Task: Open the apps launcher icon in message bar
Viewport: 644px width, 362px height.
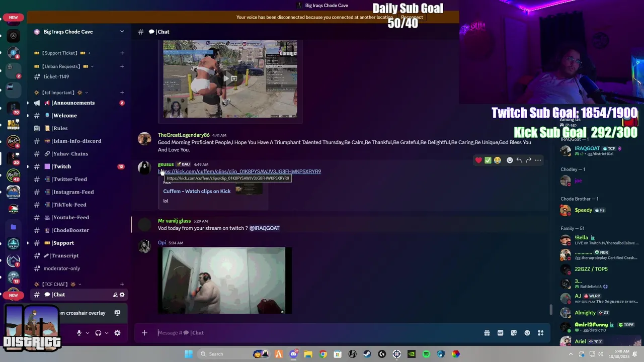Action: (x=541, y=333)
